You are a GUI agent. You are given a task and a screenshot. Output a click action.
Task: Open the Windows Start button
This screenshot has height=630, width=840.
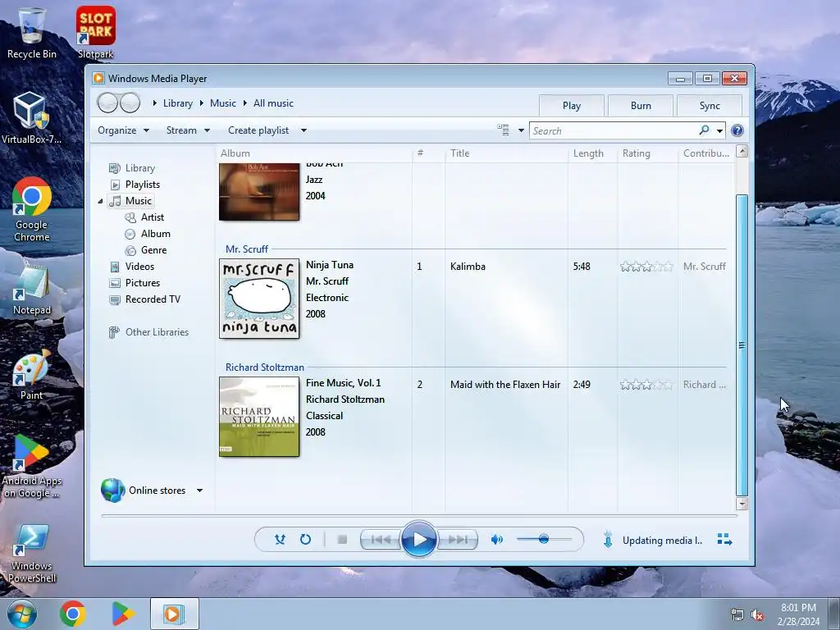(22, 614)
